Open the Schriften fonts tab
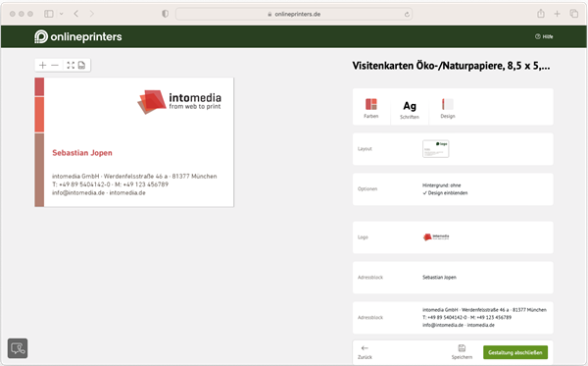 coord(410,110)
